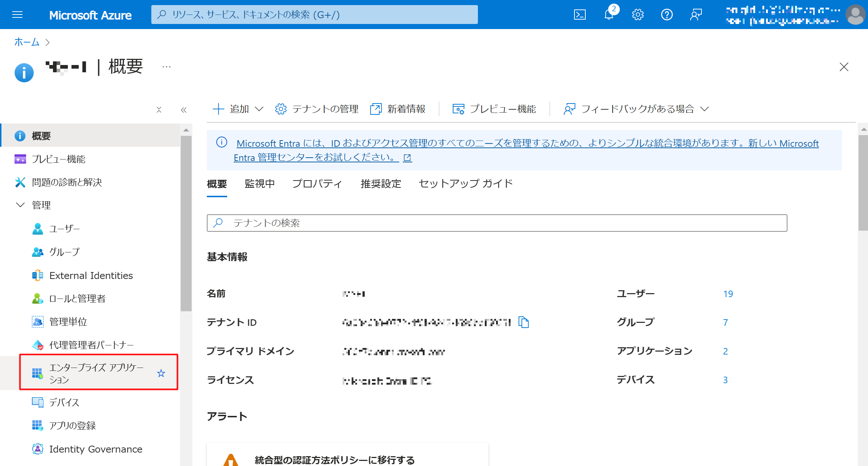Click the account avatar picture
Screen dimensions: 868x466
[855, 15]
